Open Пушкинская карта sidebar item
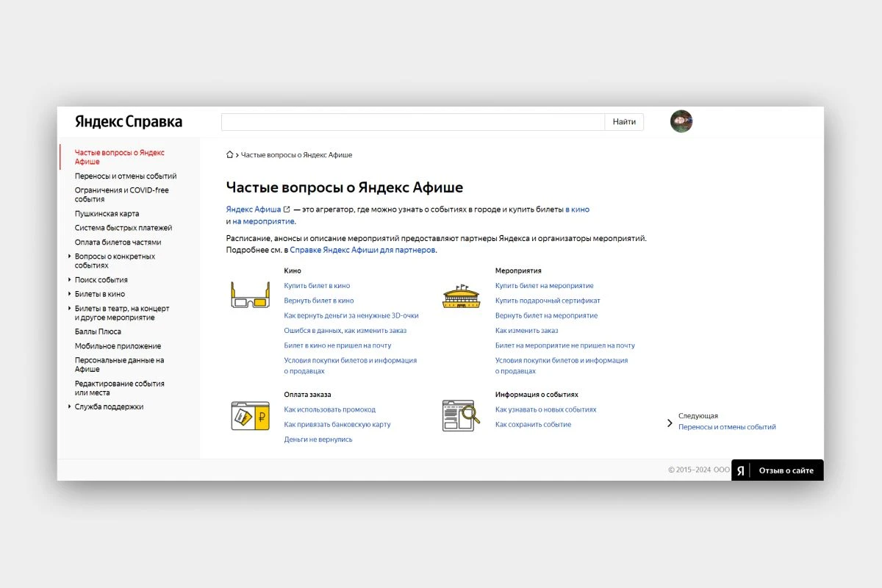Screen dimensions: 882x588 [107, 214]
